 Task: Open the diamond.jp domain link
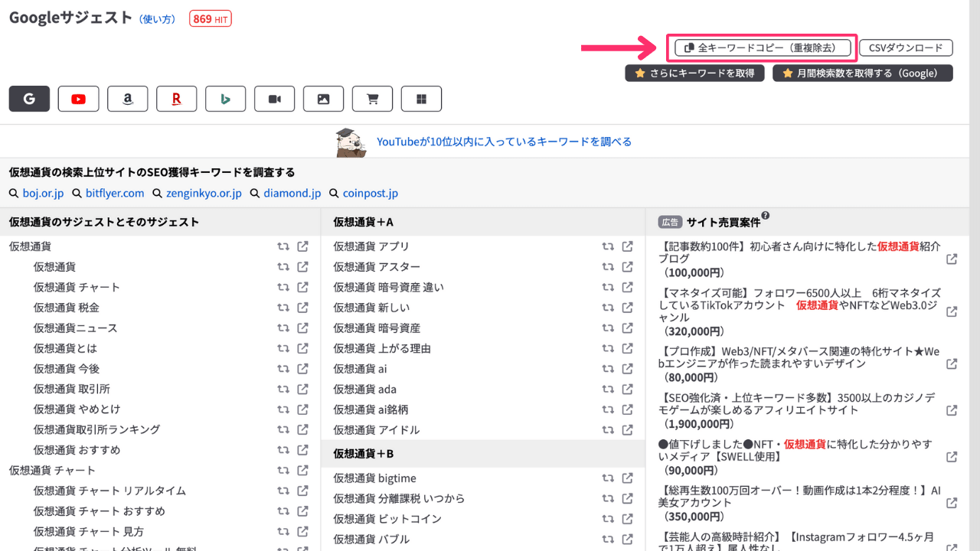[x=292, y=194]
